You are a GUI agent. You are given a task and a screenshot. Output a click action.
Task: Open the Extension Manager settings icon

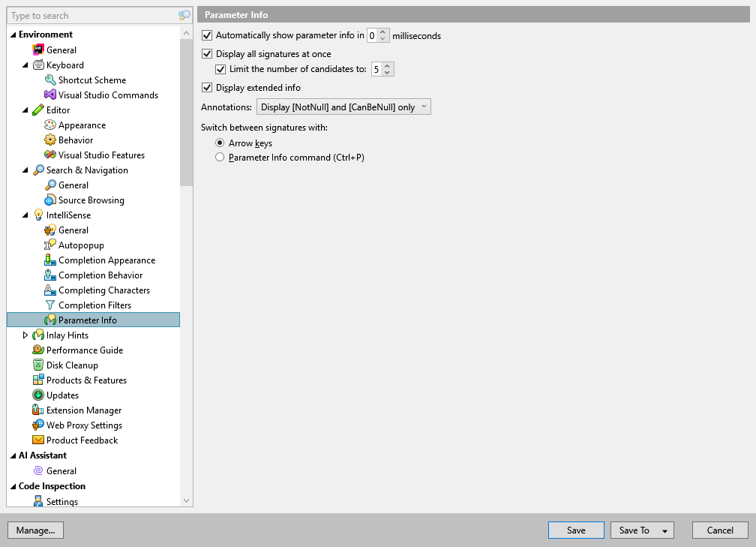[x=40, y=410]
